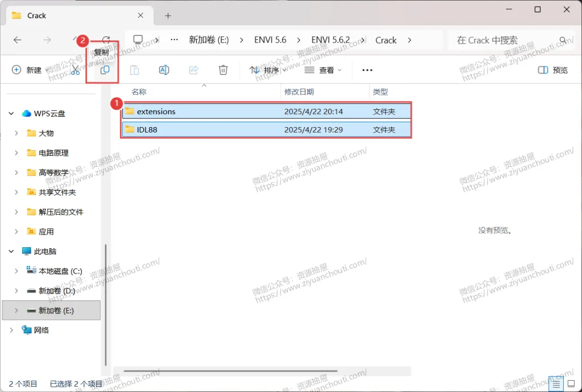Open the See more ellipsis menu
The image size is (582, 392).
[x=367, y=70]
